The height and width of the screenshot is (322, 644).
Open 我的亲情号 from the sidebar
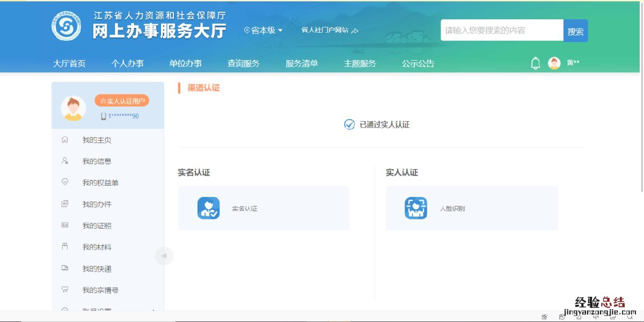click(100, 290)
